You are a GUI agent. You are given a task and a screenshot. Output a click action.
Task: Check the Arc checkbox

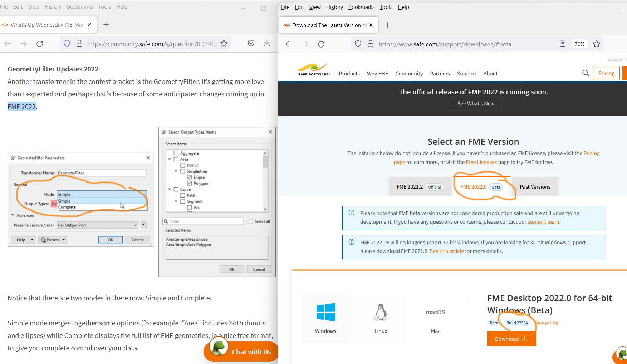pyautogui.click(x=190, y=208)
